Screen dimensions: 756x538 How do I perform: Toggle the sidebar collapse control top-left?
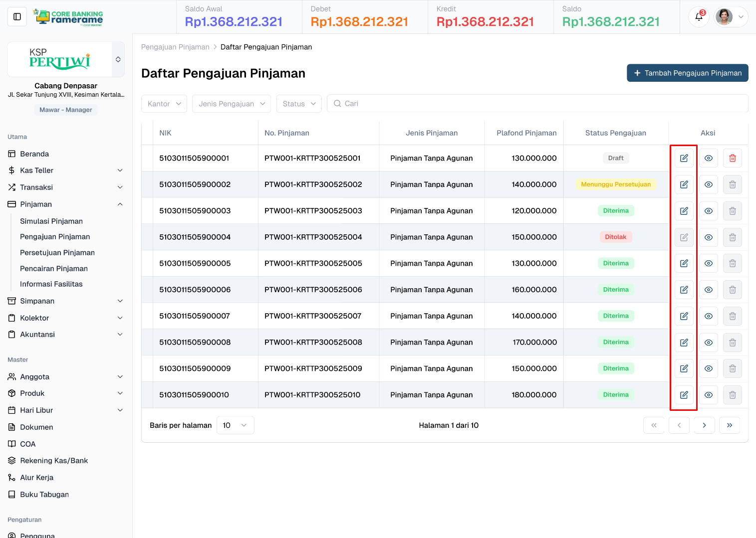pos(17,16)
